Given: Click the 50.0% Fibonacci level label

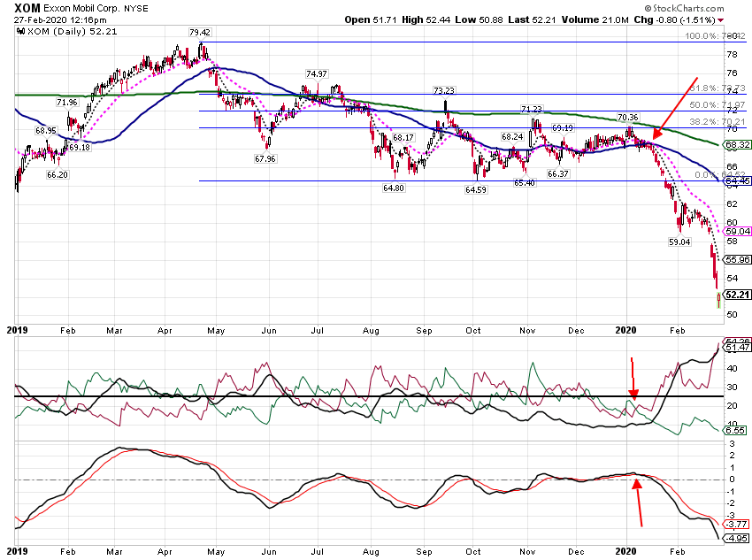Looking at the screenshot, I should [717, 105].
